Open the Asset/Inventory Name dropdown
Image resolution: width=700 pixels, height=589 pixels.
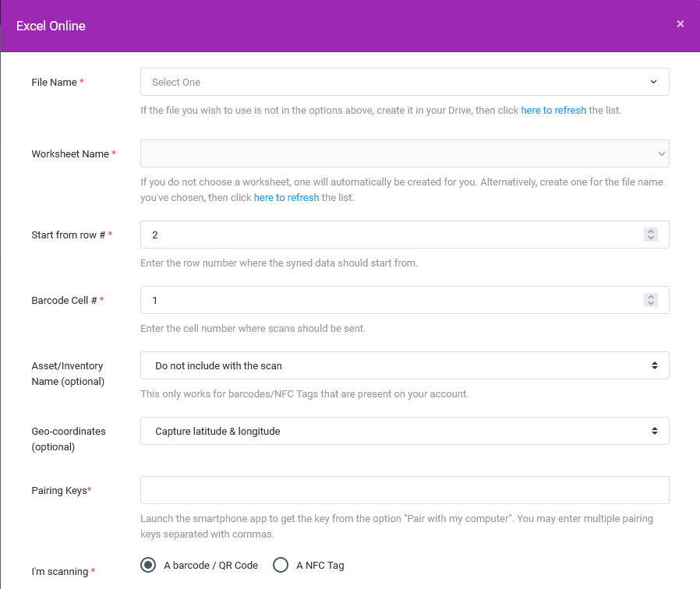405,365
